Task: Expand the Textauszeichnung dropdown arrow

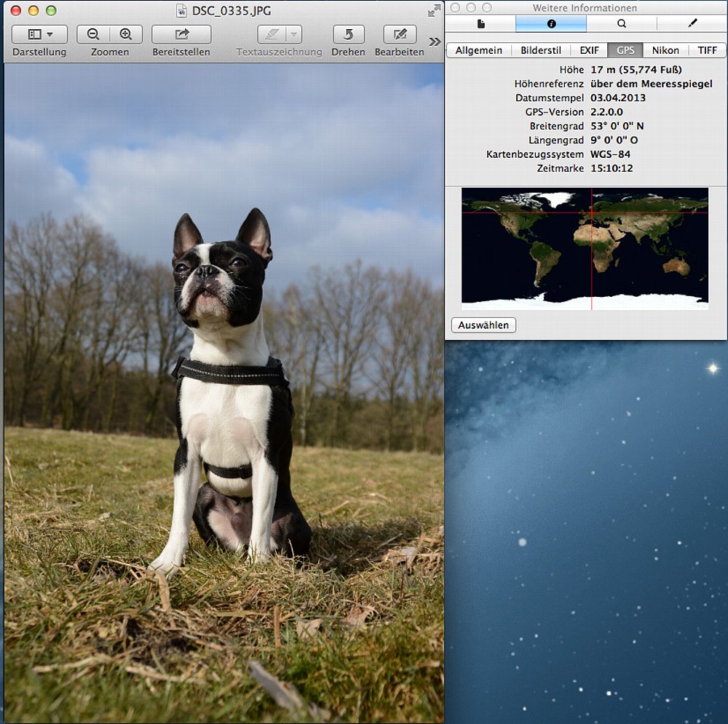Action: coord(293,34)
